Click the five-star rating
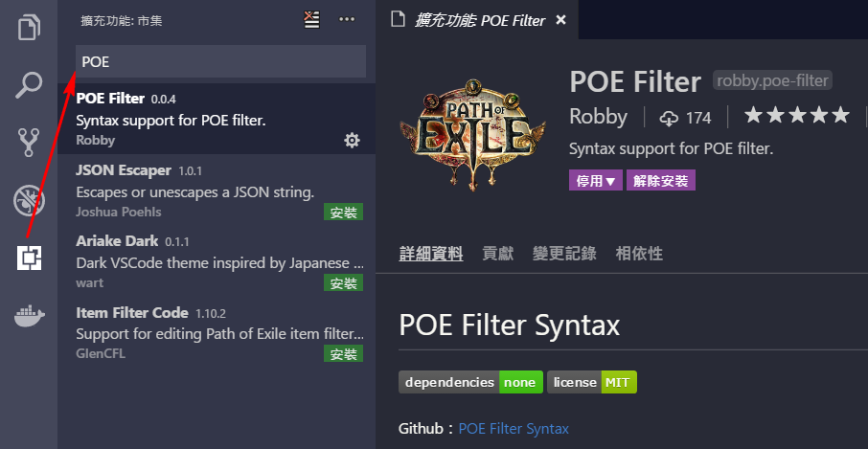 pyautogui.click(x=796, y=116)
